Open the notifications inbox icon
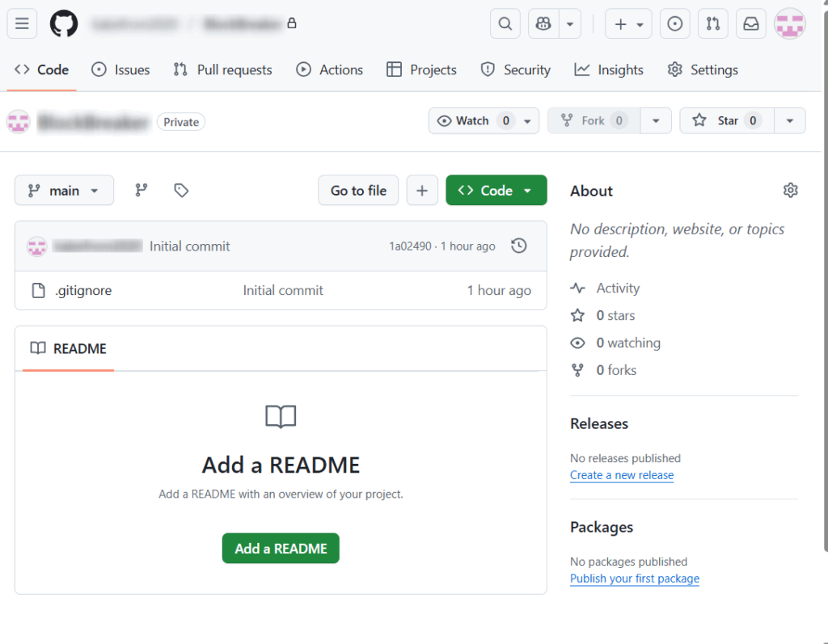Image resolution: width=828 pixels, height=644 pixels. point(751,24)
